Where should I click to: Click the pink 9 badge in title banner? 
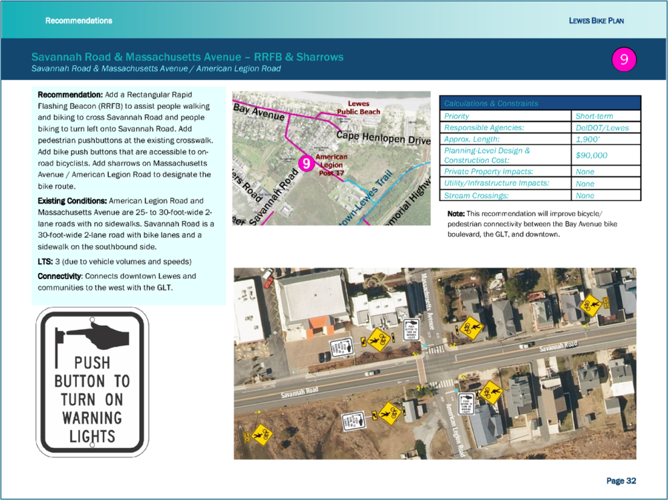click(624, 59)
